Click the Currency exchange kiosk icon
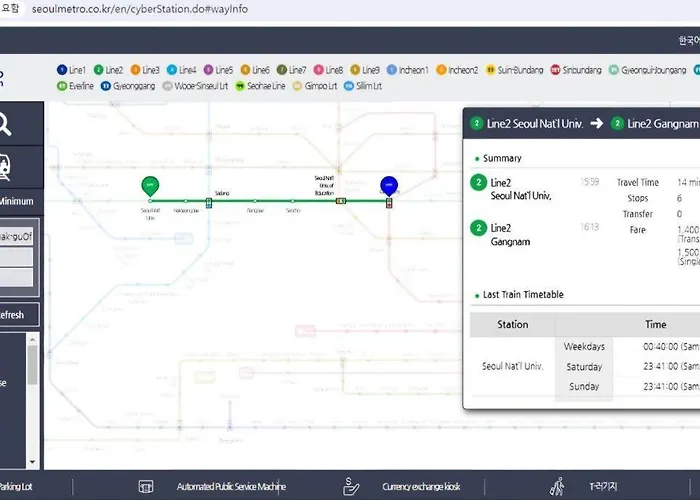Screen dimensions: 700x500 351,486
